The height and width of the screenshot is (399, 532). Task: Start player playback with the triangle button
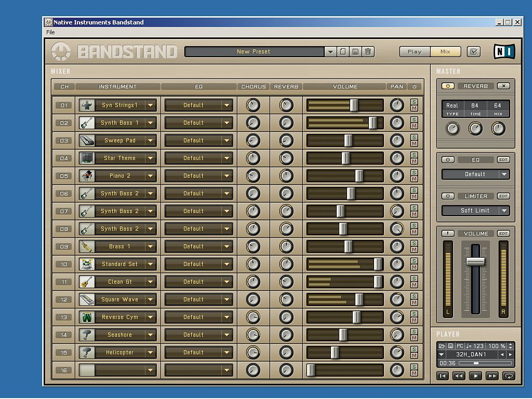(476, 376)
